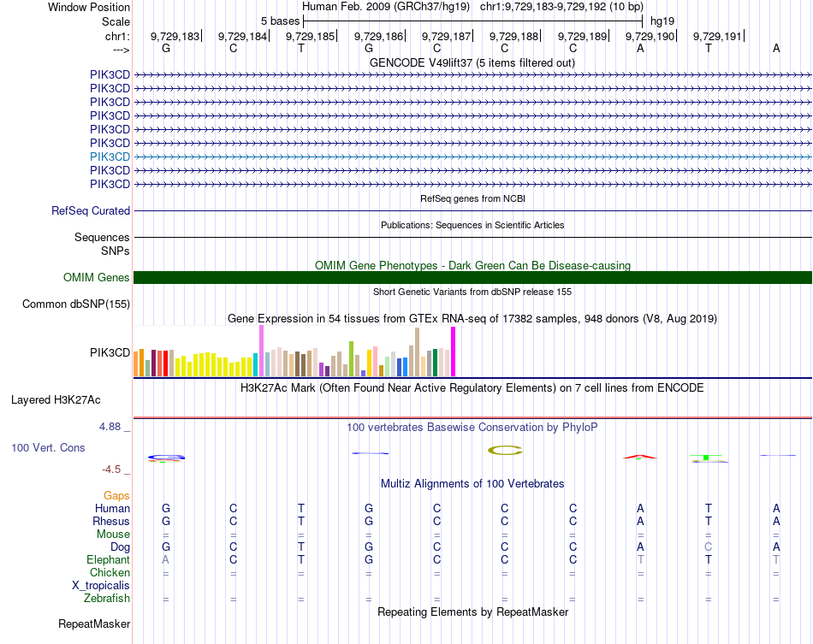This screenshot has width=813, height=644.
Task: Select the Elephant alignment row label
Action: tap(109, 560)
